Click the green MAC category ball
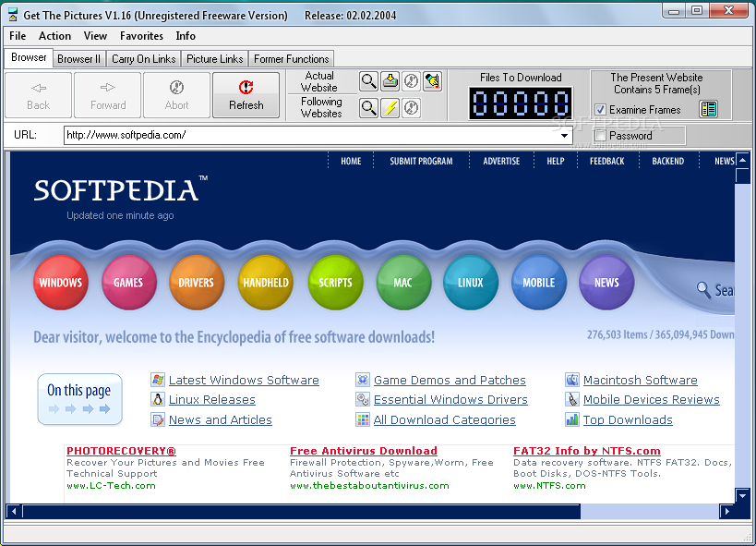756x546 pixels. 403,283
